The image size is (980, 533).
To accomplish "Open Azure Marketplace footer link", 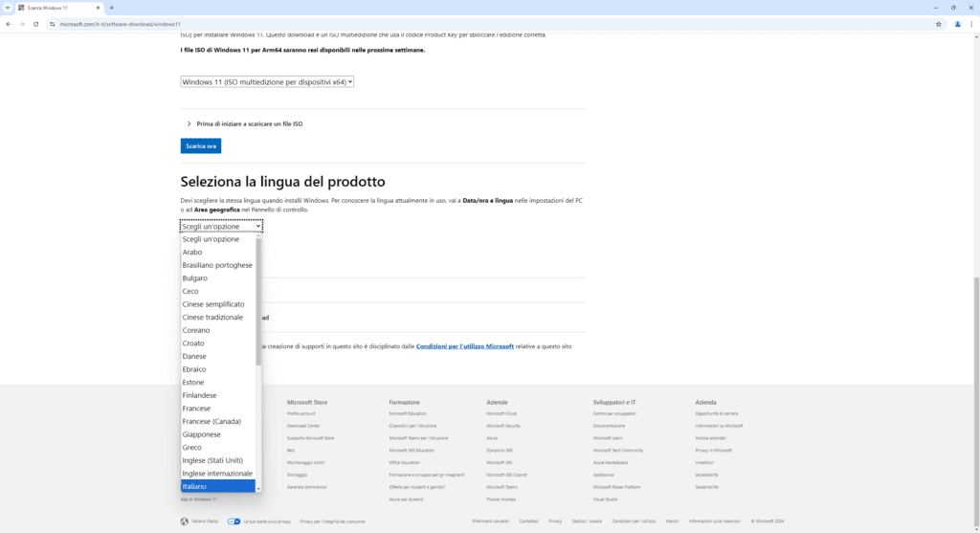I will 611,463.
